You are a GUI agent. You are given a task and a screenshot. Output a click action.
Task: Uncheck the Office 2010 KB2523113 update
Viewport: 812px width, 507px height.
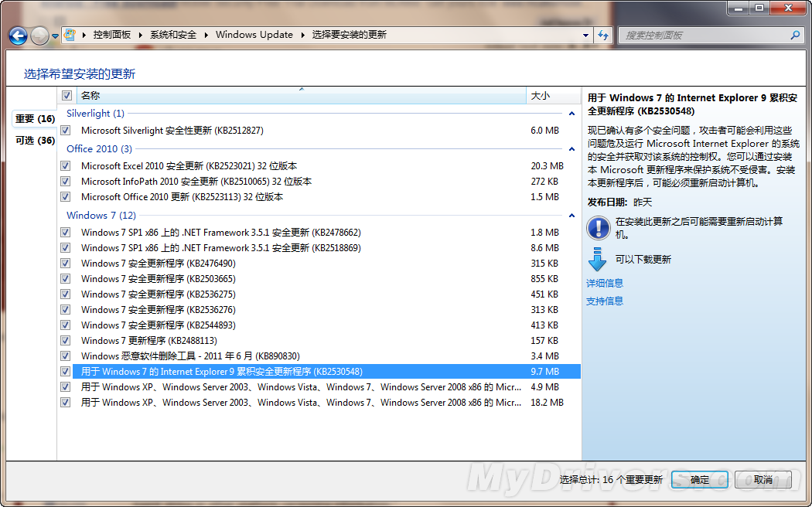coord(65,197)
